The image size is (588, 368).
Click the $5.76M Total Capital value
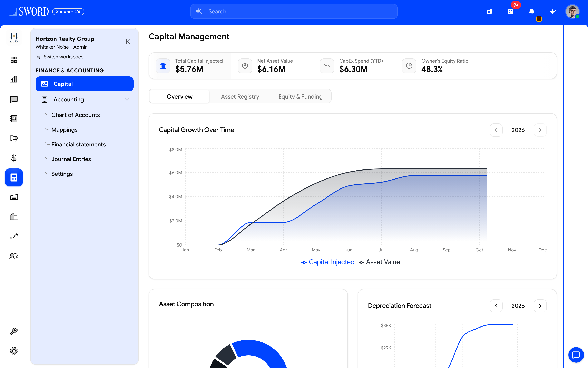(x=189, y=69)
